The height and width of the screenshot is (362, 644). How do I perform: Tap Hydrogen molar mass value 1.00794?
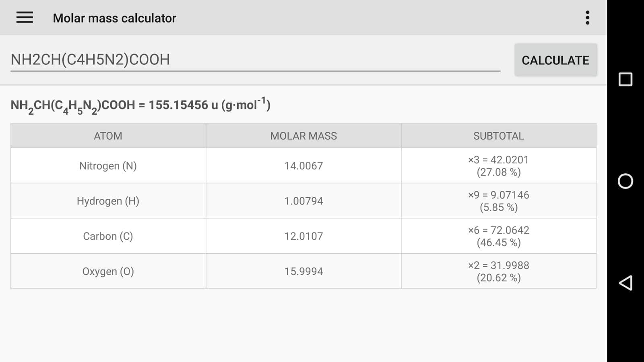(x=303, y=201)
